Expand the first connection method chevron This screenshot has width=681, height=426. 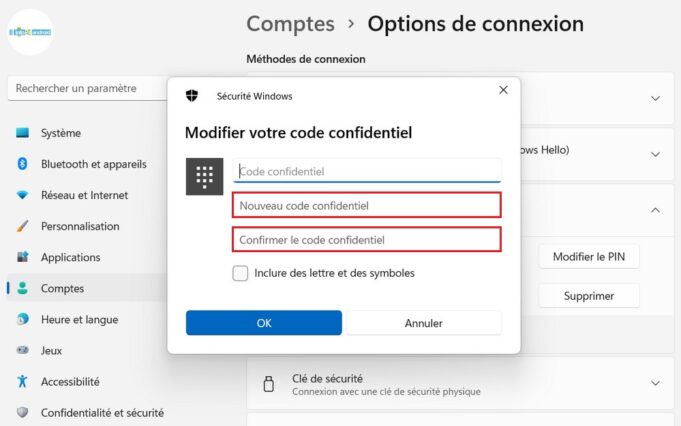pyautogui.click(x=655, y=98)
